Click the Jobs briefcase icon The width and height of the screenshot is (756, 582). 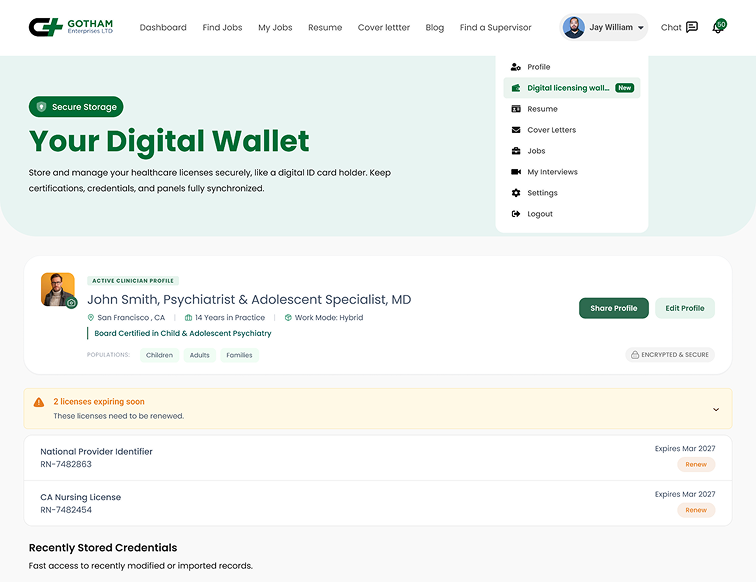click(x=516, y=151)
